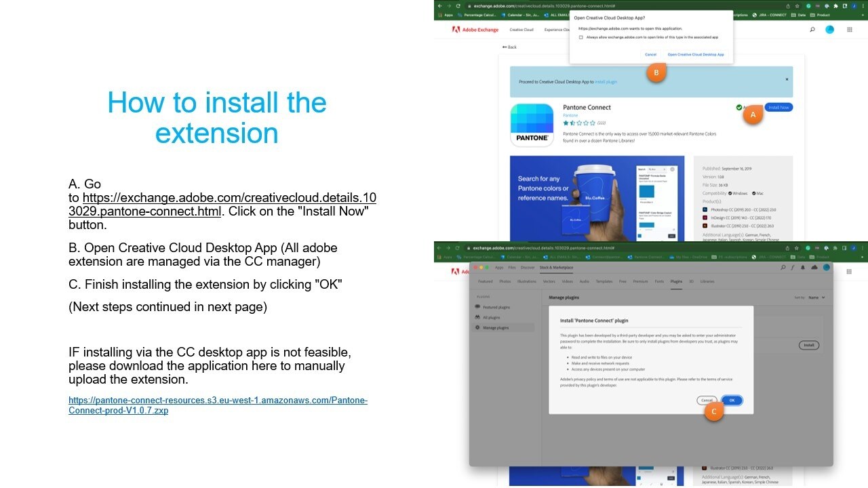Viewport: 868px width, 488px height.
Task: Close the blue Proceed banner
Action: pos(787,79)
